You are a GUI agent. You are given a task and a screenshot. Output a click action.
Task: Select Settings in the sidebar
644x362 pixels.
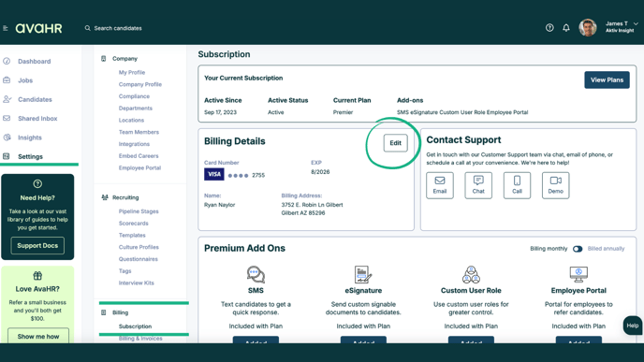click(x=30, y=157)
